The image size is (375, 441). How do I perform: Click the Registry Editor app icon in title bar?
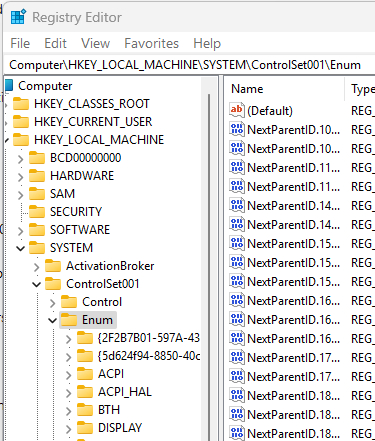point(18,17)
